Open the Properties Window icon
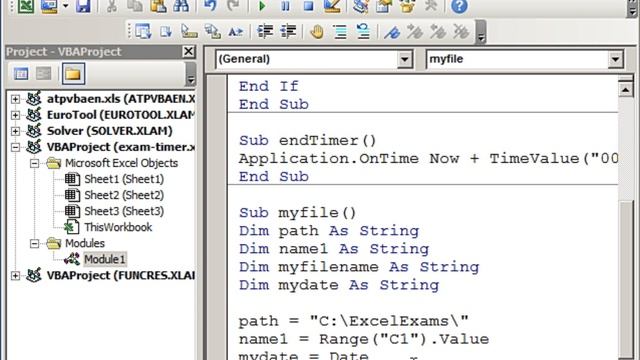 384,6
